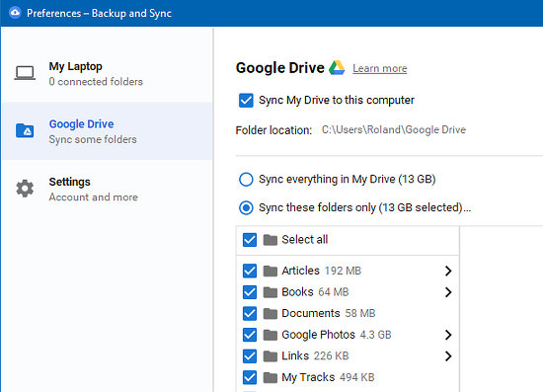Click the Select all label
Image resolution: width=543 pixels, height=392 pixels.
[x=305, y=239]
